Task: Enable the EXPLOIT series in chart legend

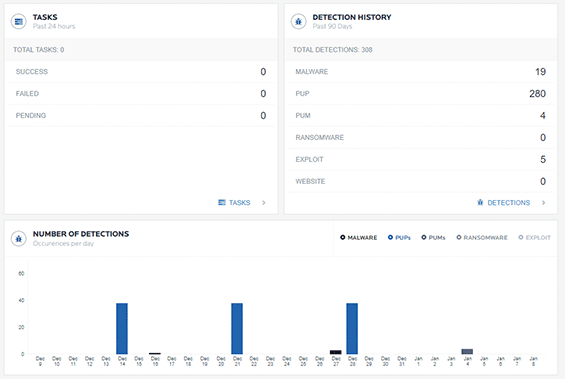Action: tap(534, 237)
